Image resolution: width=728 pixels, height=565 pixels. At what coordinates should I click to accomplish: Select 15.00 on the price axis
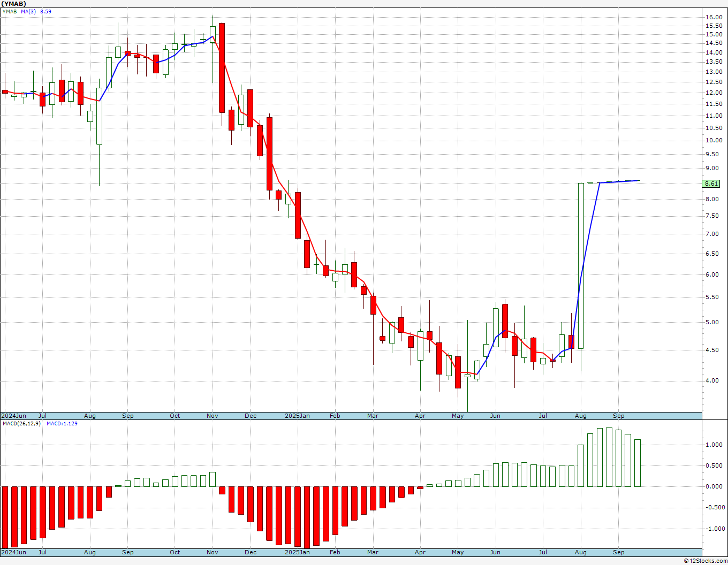pyautogui.click(x=714, y=34)
